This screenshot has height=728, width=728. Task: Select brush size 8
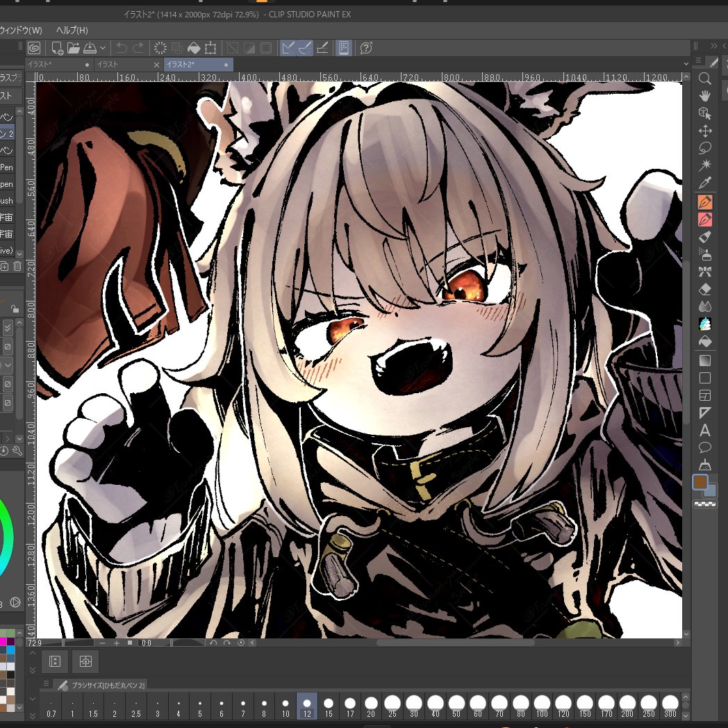click(x=264, y=706)
